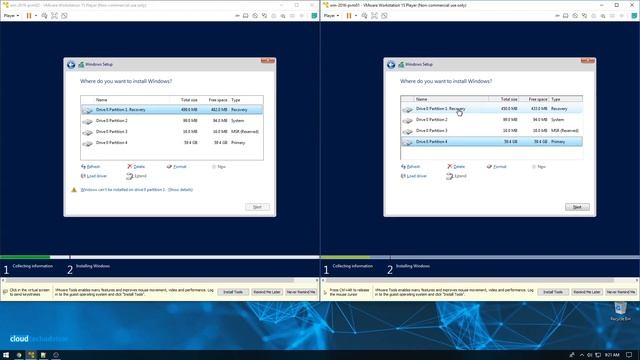Click the CD/DVD device icon in pvm02 toolbar
Viewport: 640px width, 360px height.
point(255,16)
